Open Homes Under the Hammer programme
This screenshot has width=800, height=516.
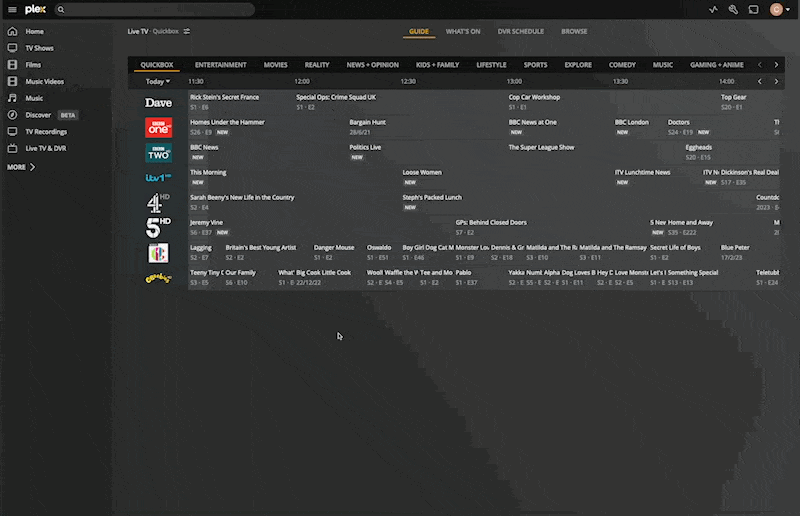pyautogui.click(x=268, y=127)
